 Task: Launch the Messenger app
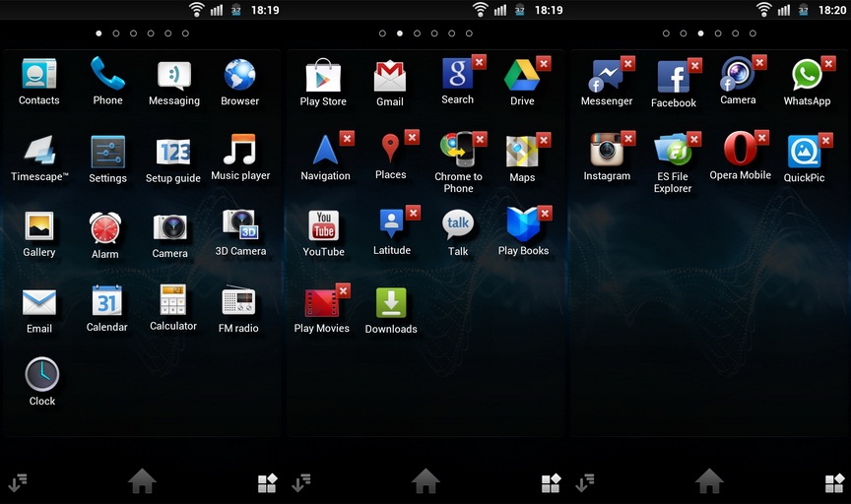[x=606, y=76]
